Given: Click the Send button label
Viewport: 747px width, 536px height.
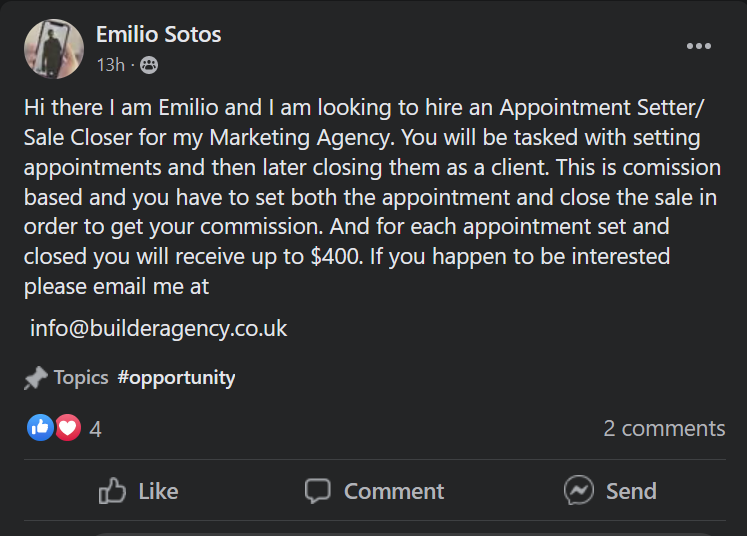Looking at the screenshot, I should (x=631, y=491).
